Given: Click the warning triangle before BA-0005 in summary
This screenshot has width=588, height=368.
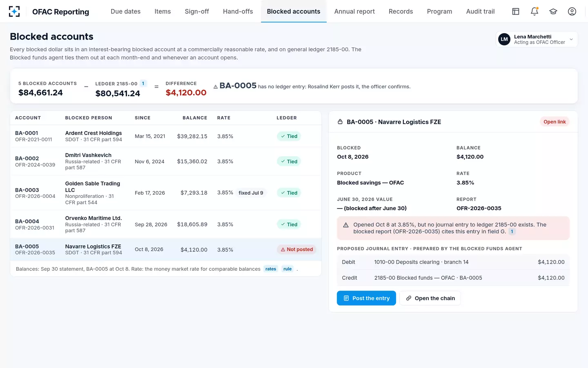Looking at the screenshot, I should coord(216,87).
